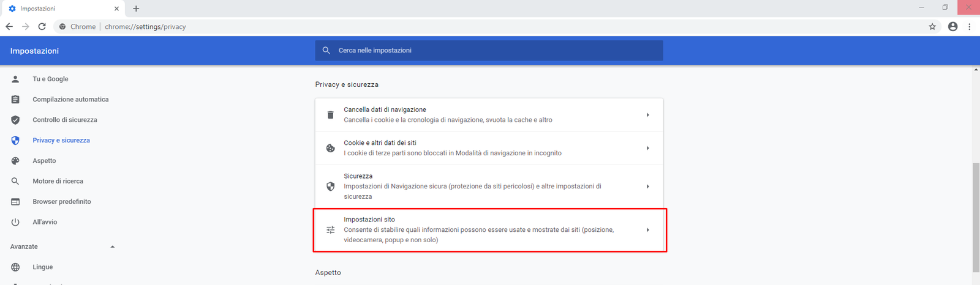Go to Compilazione automatica section
The height and width of the screenshot is (285, 980).
pos(70,99)
